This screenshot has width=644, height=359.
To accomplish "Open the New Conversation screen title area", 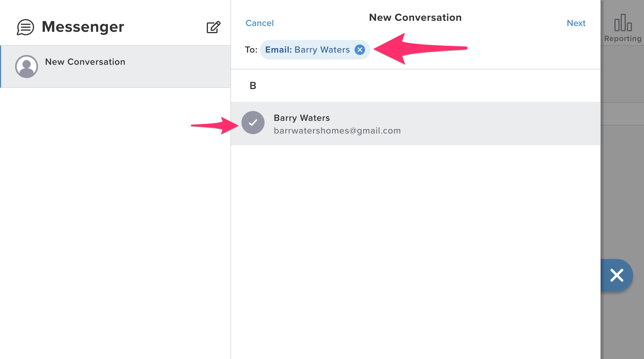I will pyautogui.click(x=415, y=17).
